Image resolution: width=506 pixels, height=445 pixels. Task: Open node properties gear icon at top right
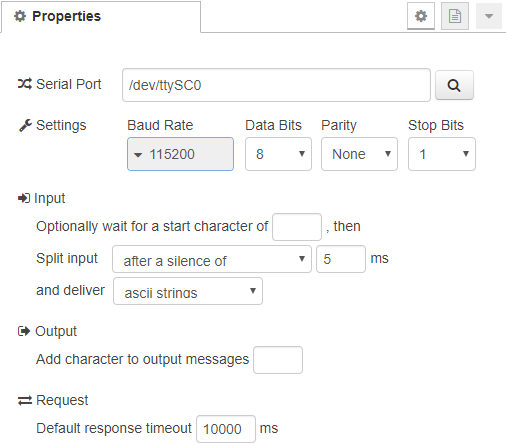click(x=421, y=16)
